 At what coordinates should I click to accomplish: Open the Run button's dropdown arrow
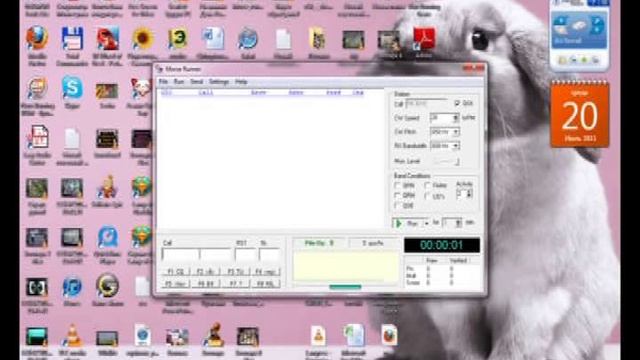(x=427, y=224)
